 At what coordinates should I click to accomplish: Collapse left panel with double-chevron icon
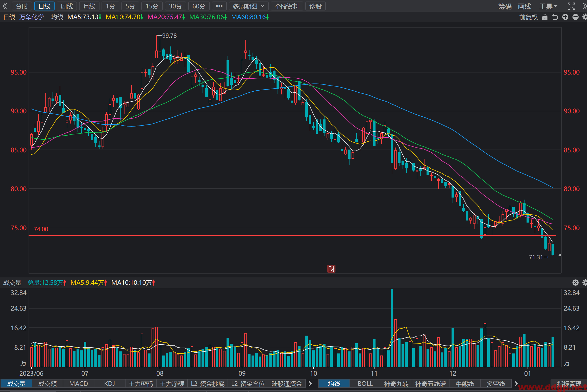(x=5, y=6)
